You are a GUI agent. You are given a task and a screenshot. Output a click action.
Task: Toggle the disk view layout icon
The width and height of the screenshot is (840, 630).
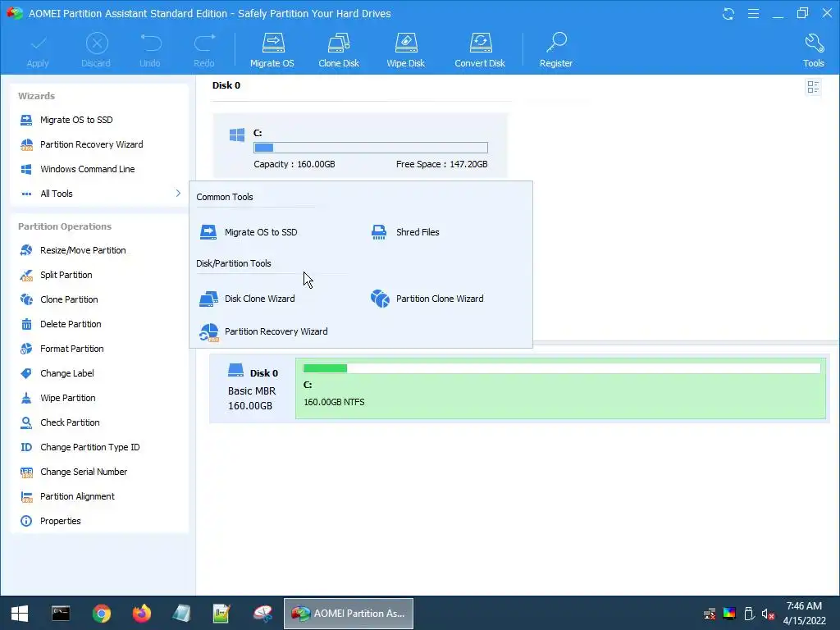tap(813, 87)
